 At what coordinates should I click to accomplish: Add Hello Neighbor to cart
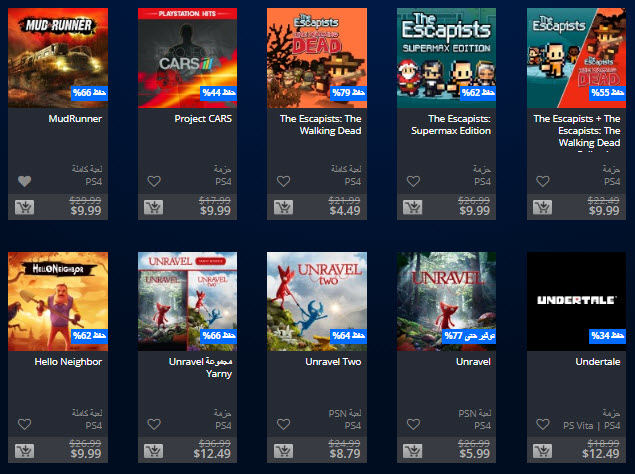click(x=25, y=451)
